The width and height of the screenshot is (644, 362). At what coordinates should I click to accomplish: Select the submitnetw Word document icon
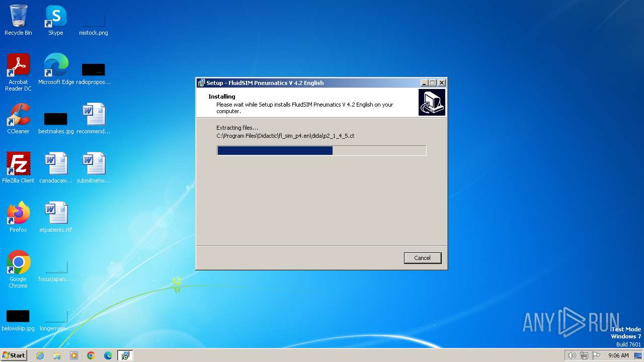coord(93,168)
